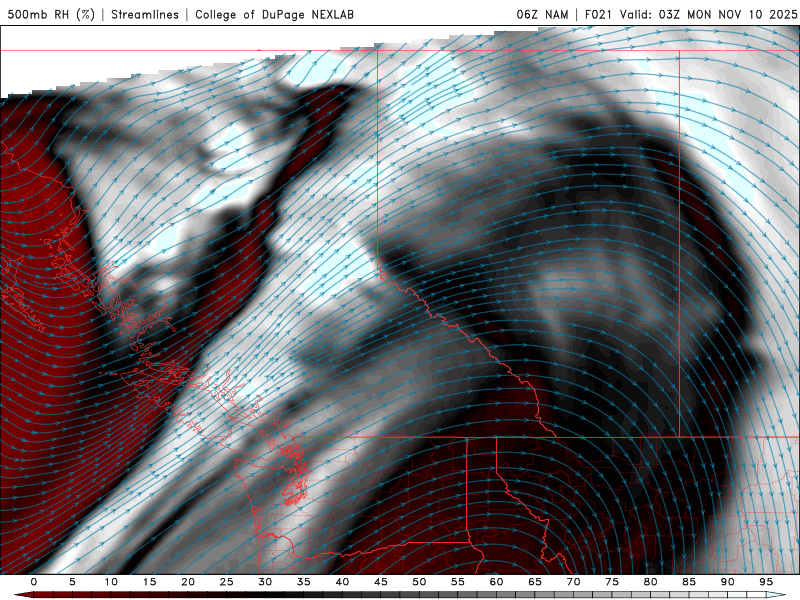
Task: Click 'College of DuPage NEXLAB' header text
Action: tap(274, 14)
